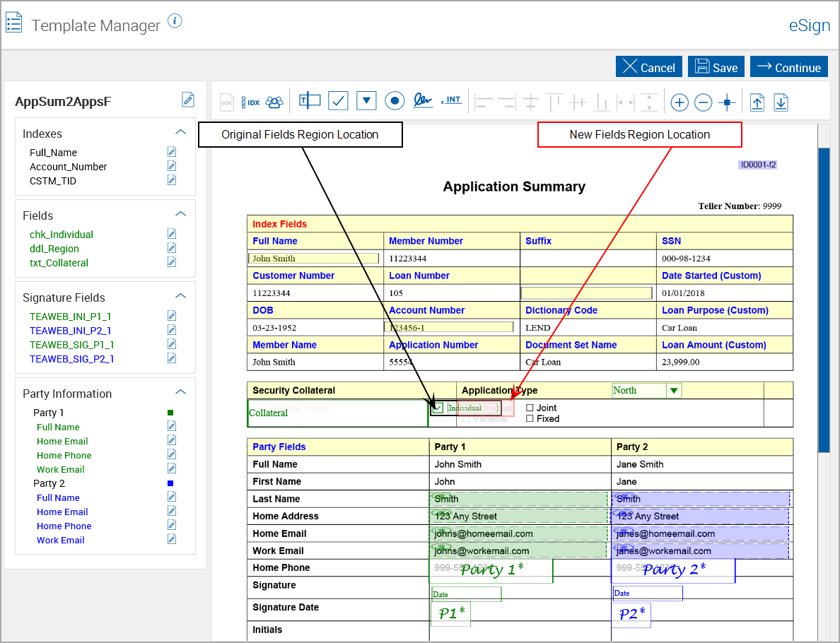This screenshot has width=840, height=643.
Task: Select Party 2 Home Phone
Action: pos(64,526)
